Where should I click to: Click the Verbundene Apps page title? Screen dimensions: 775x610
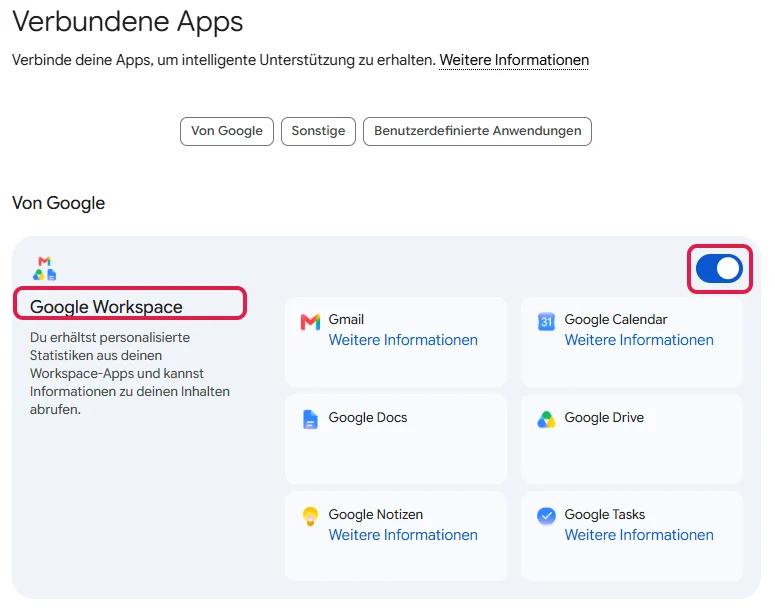click(x=128, y=22)
